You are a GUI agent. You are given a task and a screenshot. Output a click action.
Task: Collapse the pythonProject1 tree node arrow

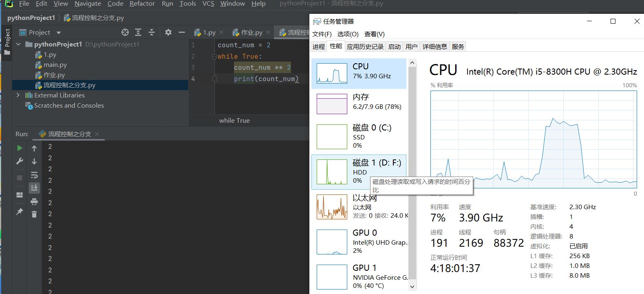[x=18, y=44]
